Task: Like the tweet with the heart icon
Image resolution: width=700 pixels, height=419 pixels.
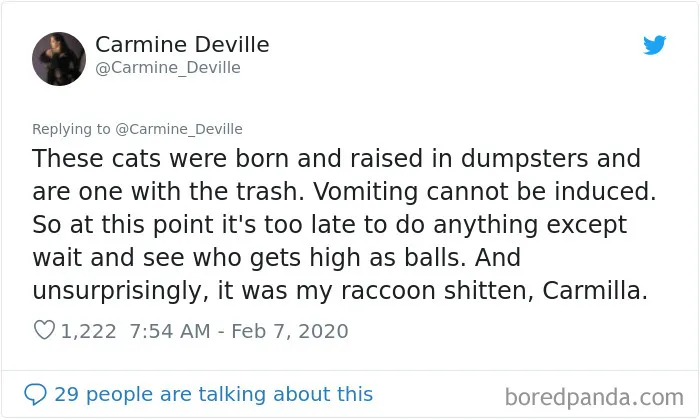Action: [44, 330]
